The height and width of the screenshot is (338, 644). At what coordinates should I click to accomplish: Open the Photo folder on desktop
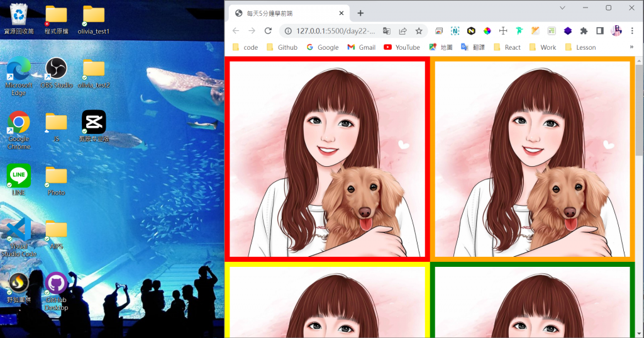click(x=56, y=181)
